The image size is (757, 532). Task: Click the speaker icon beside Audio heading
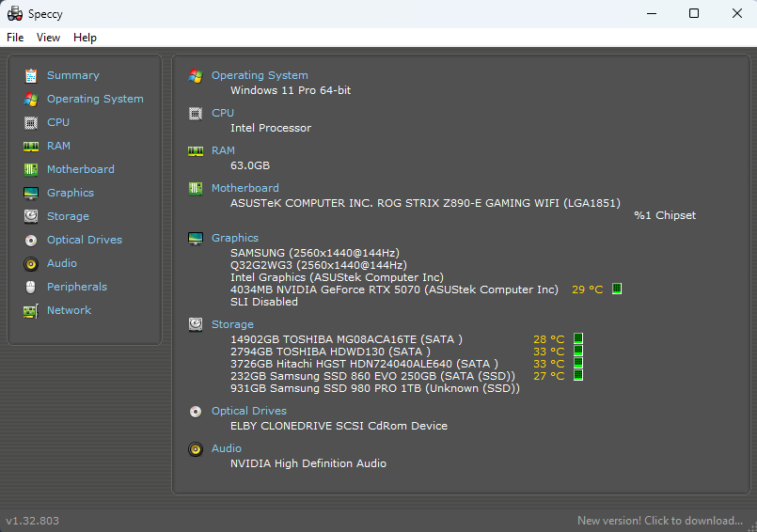196,449
